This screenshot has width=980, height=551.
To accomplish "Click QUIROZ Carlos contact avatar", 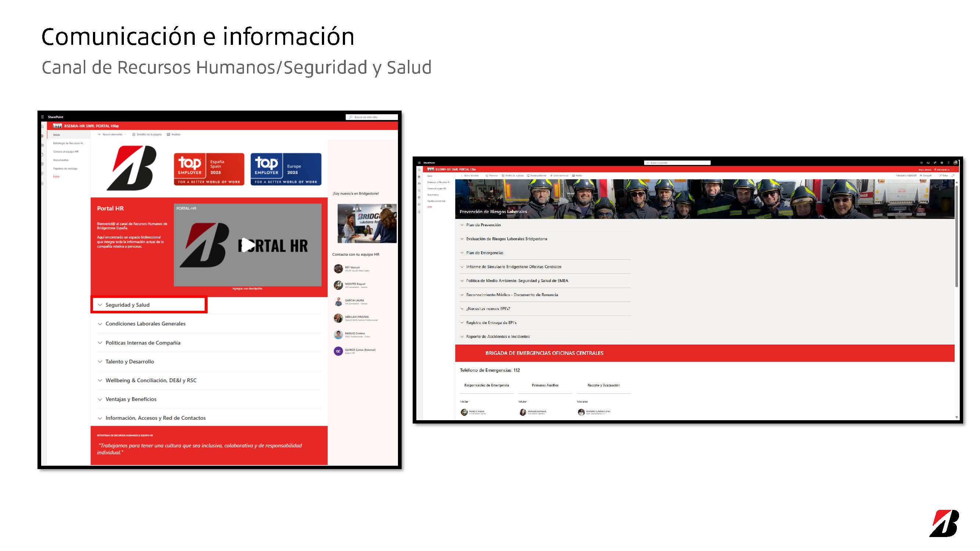I will click(338, 351).
